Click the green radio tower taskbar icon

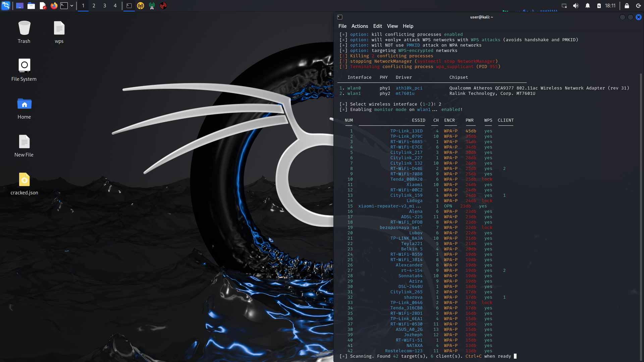pos(152,6)
